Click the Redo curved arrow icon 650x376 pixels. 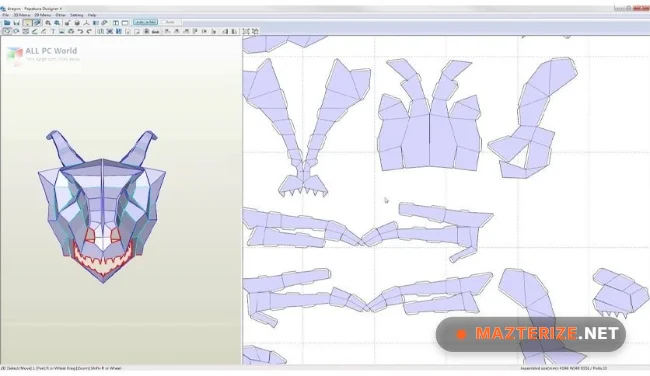tap(90, 31)
